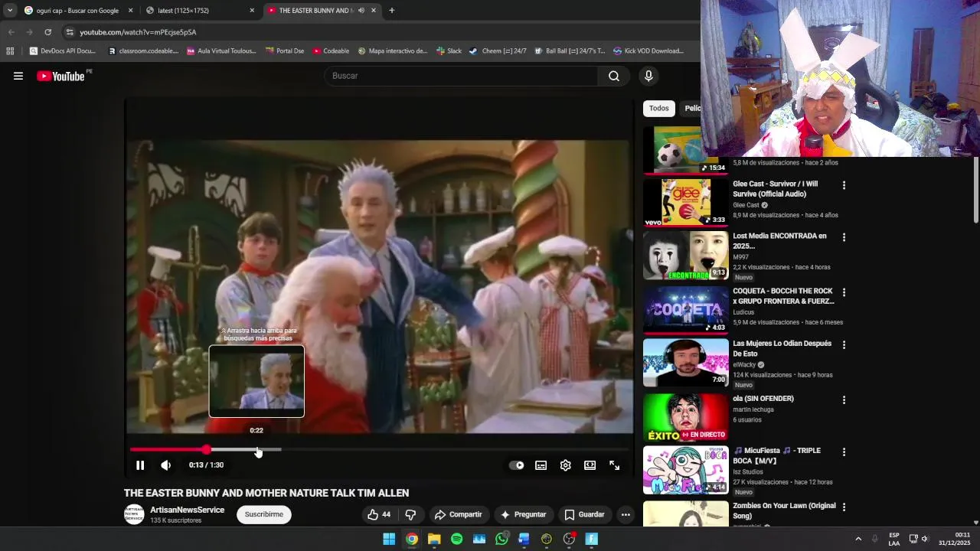
Task: Open more actions under the video
Action: 626,514
